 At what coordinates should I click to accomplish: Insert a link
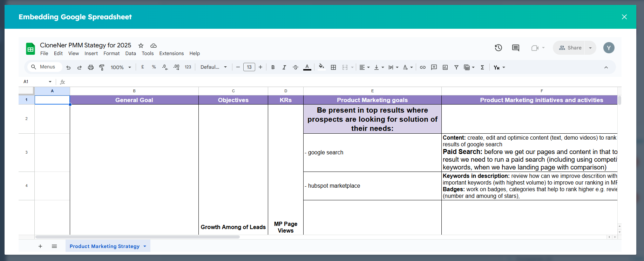[x=423, y=67]
